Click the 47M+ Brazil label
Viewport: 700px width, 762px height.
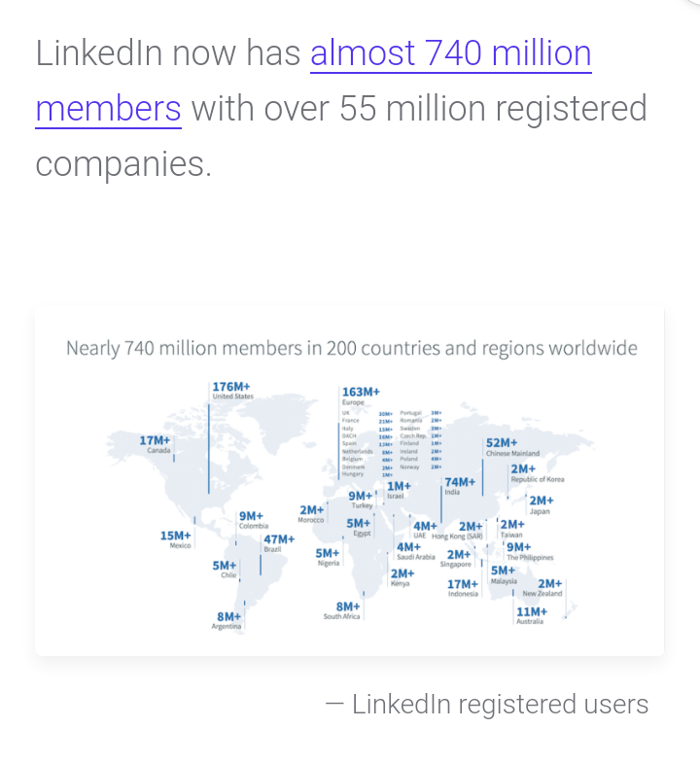point(278,542)
